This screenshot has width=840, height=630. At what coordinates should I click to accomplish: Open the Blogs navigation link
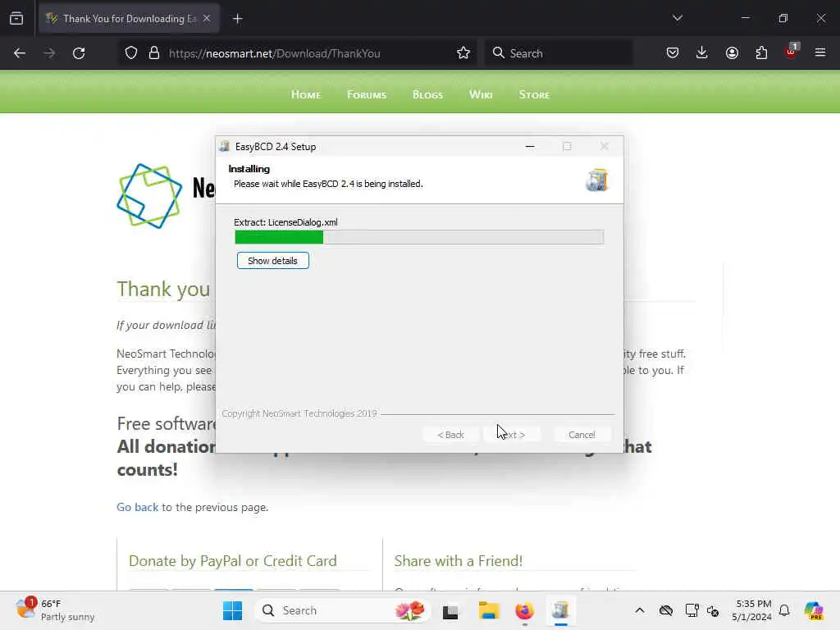coord(427,95)
